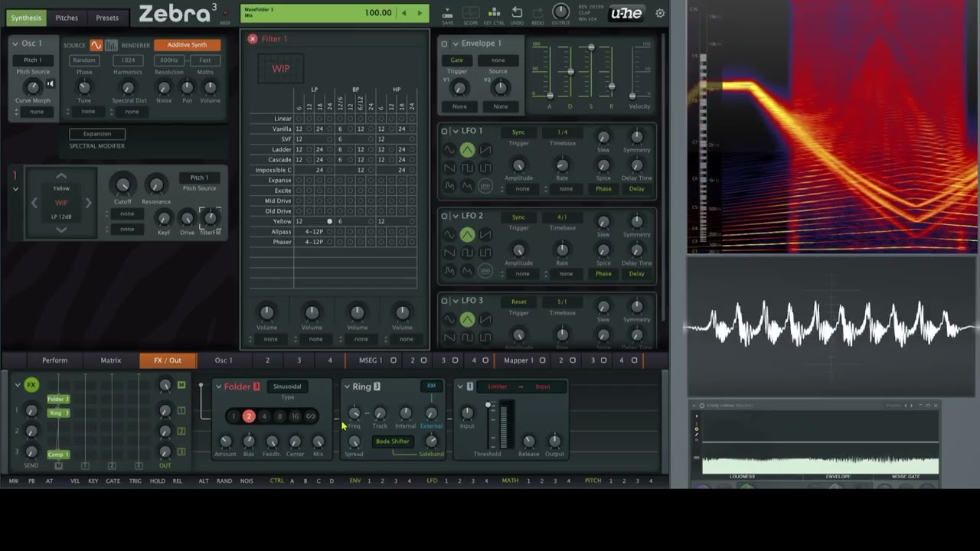Switch to the Presets tab
This screenshot has height=551, width=980.
point(107,18)
